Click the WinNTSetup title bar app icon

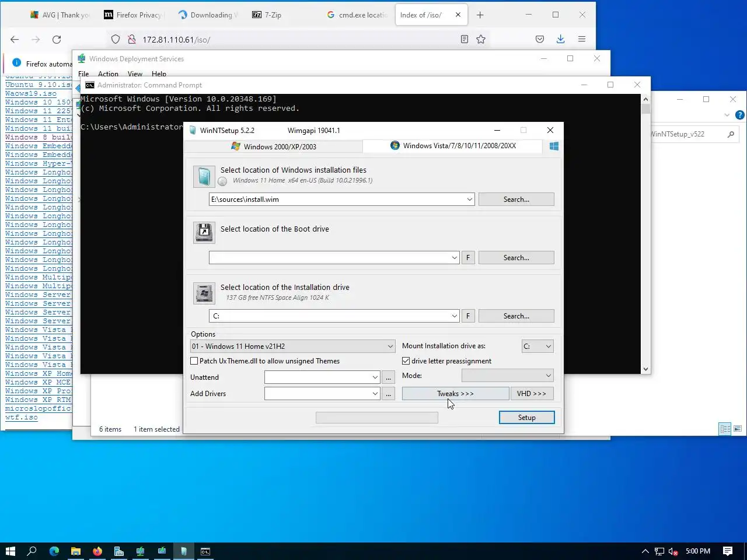(193, 130)
